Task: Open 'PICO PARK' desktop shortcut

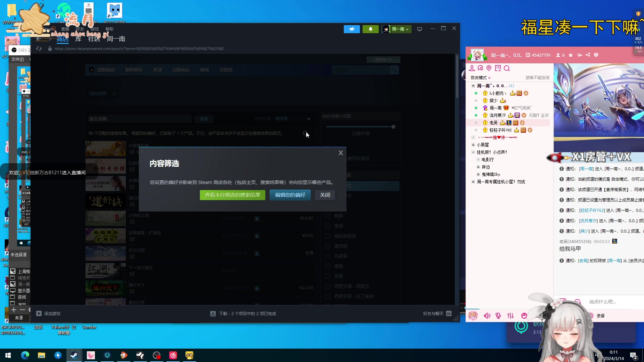Action: tap(114, 13)
